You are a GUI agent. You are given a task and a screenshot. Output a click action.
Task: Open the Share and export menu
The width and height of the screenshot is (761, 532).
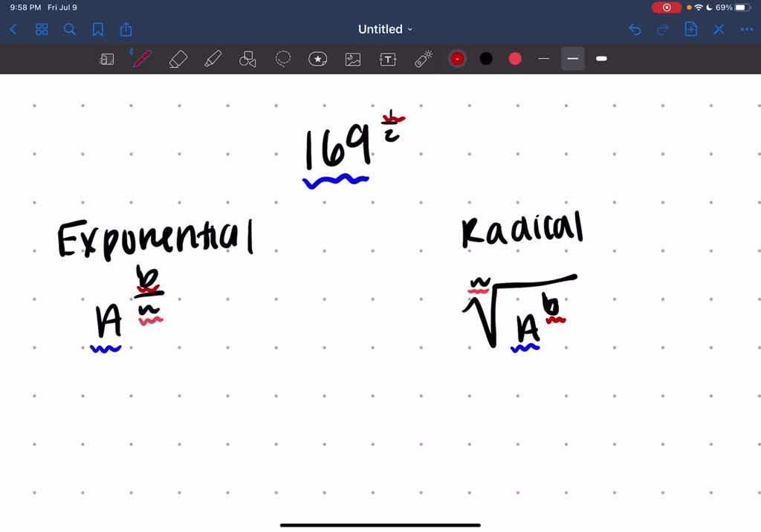(x=125, y=30)
